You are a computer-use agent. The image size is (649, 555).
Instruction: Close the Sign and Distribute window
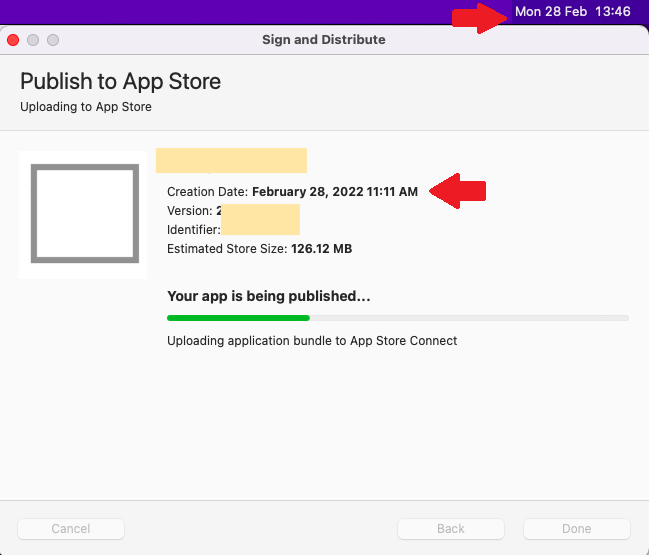click(x=13, y=40)
